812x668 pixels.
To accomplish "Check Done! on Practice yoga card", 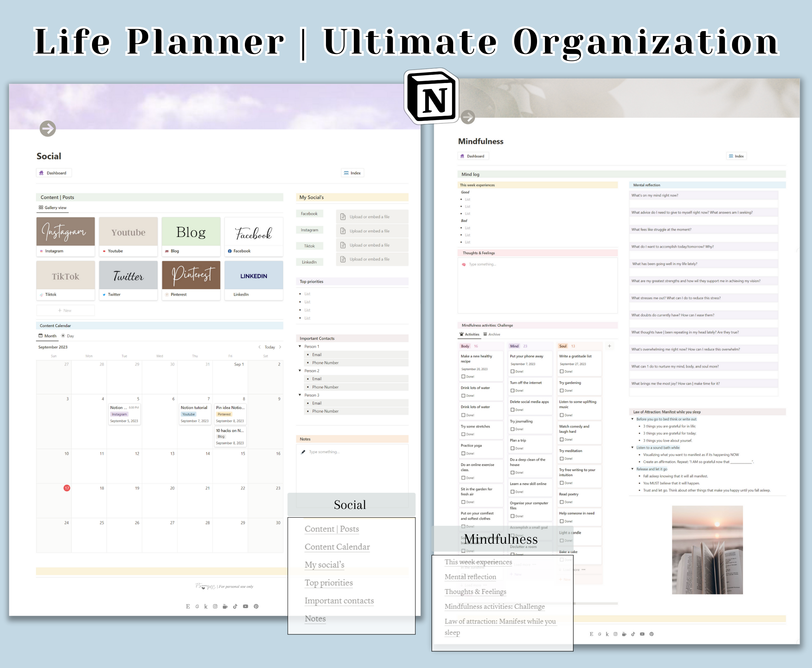I will click(464, 454).
